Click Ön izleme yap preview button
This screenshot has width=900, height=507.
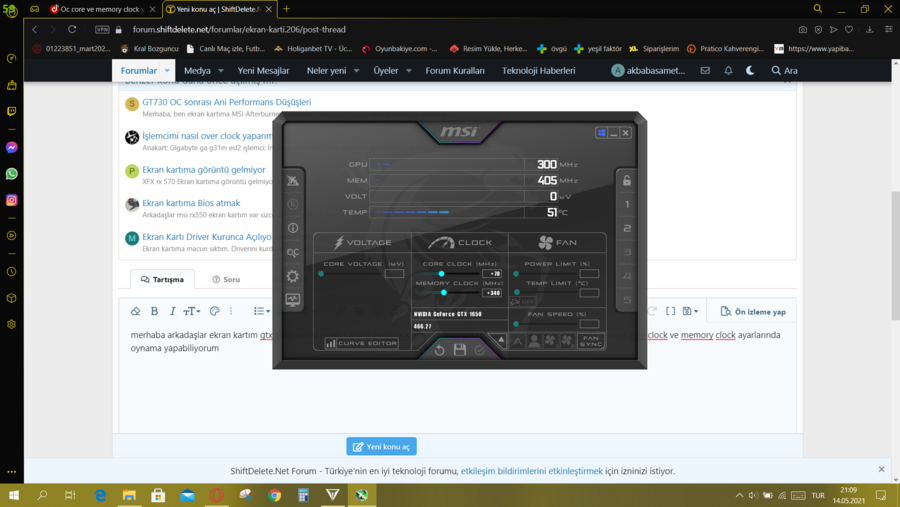tap(753, 312)
